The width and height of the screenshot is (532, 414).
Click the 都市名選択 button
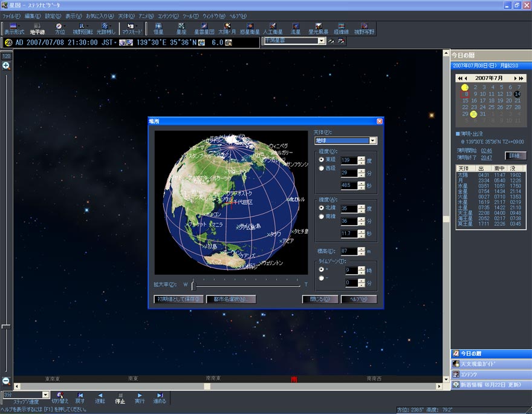(231, 299)
